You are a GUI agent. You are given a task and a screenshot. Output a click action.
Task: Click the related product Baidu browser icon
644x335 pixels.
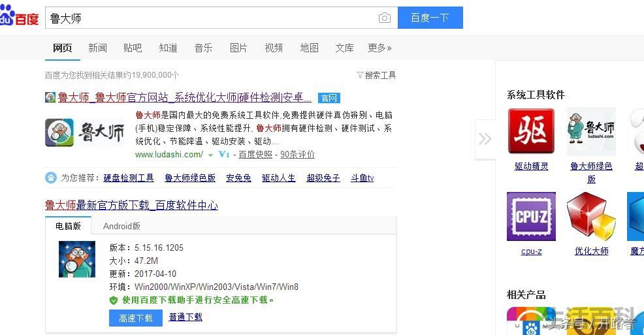(x=530, y=321)
